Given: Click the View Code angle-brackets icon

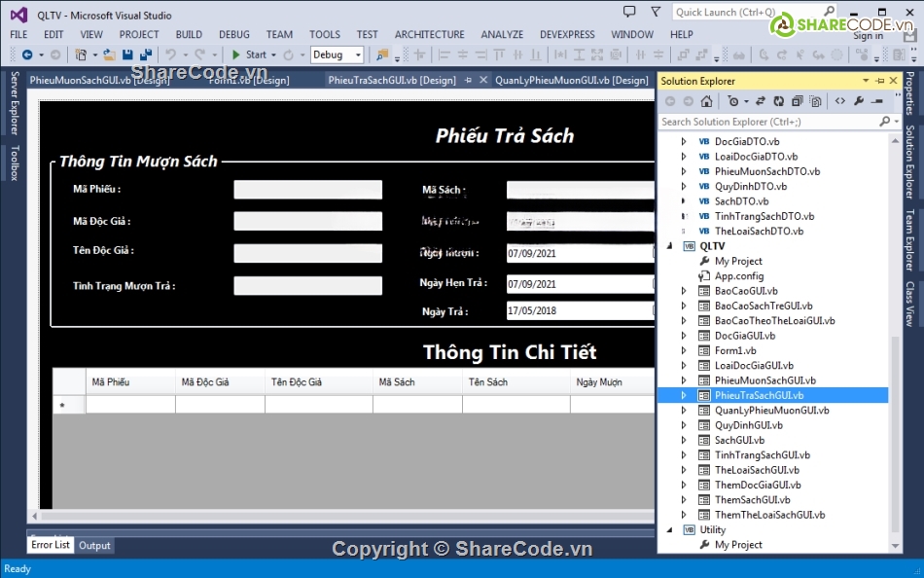Looking at the screenshot, I should click(x=839, y=101).
